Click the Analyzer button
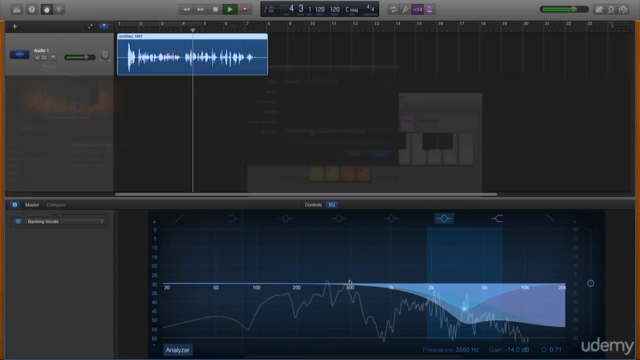This screenshot has width=640, height=360. click(178, 350)
